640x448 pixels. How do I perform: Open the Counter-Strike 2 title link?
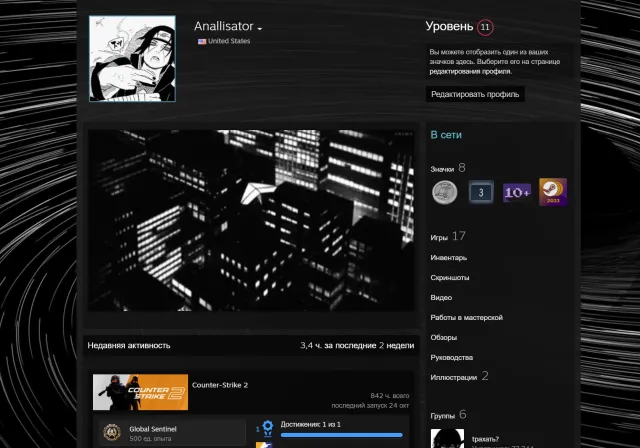pos(220,385)
